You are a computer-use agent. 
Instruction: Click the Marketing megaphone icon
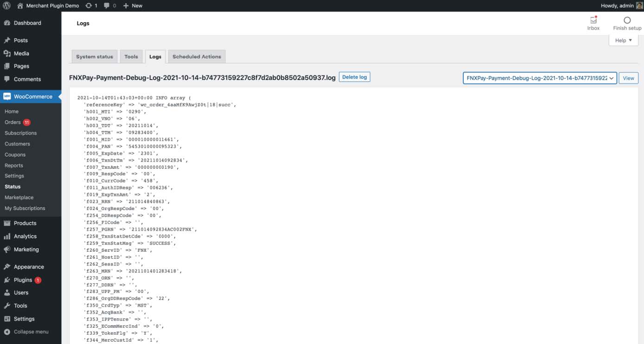click(x=7, y=249)
